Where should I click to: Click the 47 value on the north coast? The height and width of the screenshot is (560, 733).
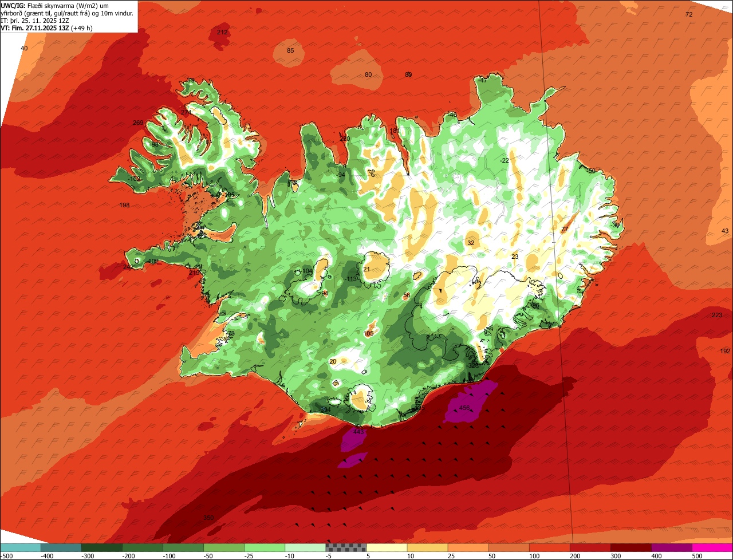[x=483, y=80]
